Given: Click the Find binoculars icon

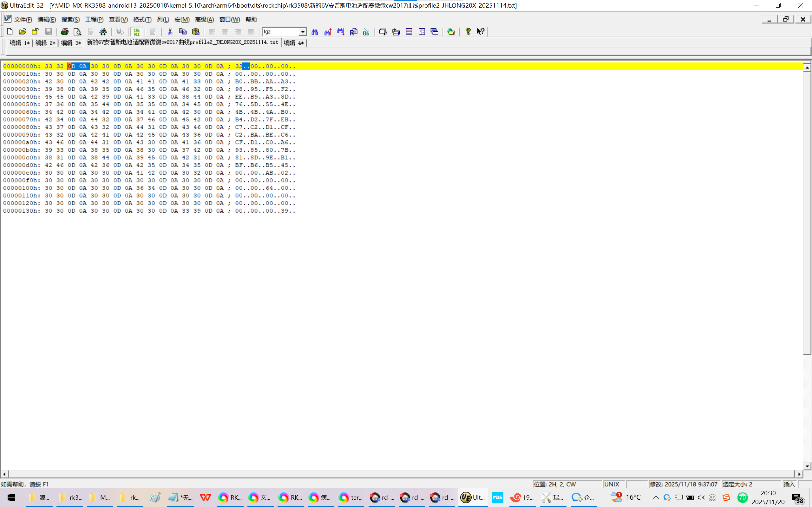Looking at the screenshot, I should coord(315,31).
